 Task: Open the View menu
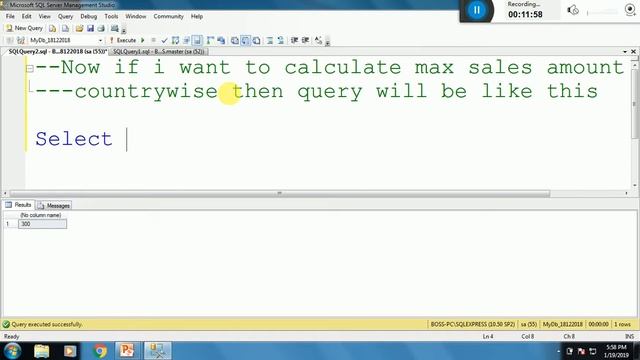point(44,16)
